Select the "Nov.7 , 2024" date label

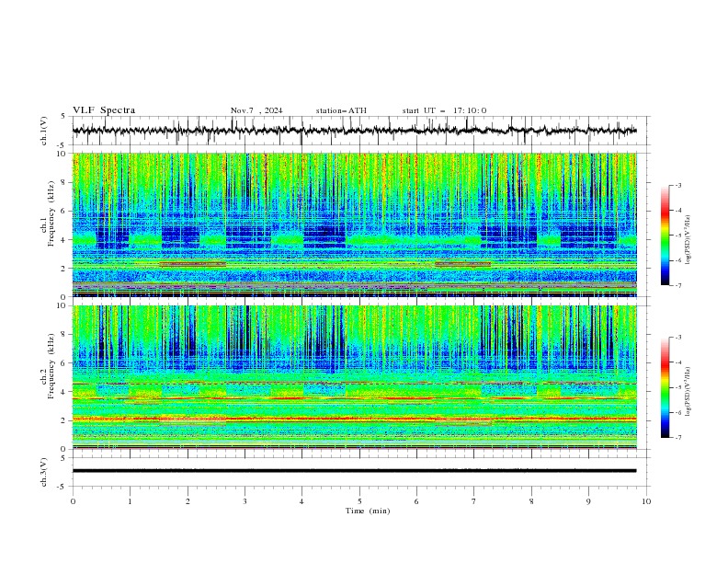point(256,110)
